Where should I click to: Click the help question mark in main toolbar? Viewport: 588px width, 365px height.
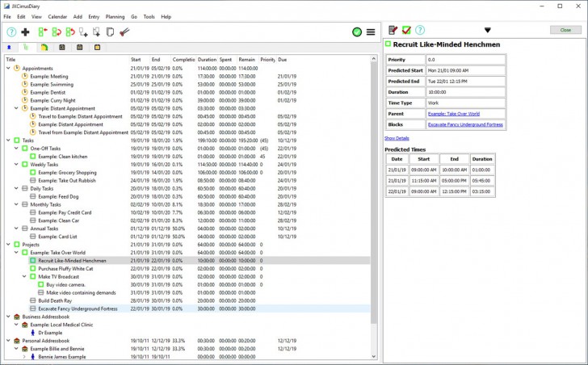tap(11, 32)
